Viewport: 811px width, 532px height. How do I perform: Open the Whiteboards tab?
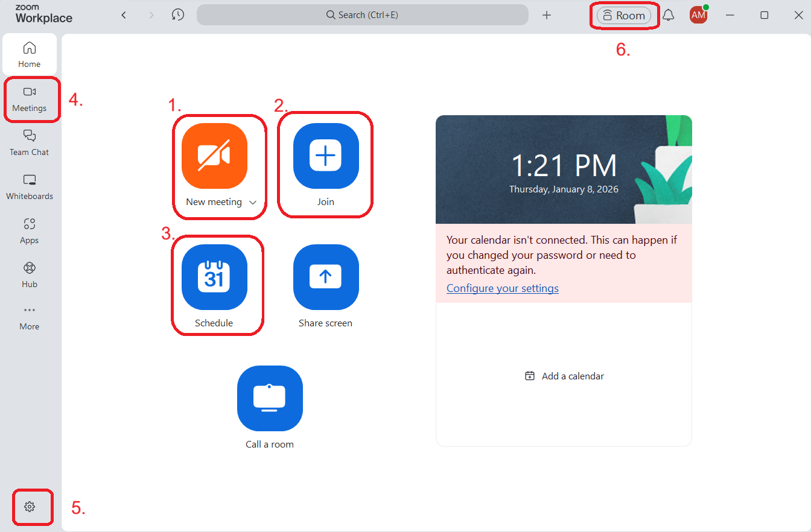tap(30, 187)
